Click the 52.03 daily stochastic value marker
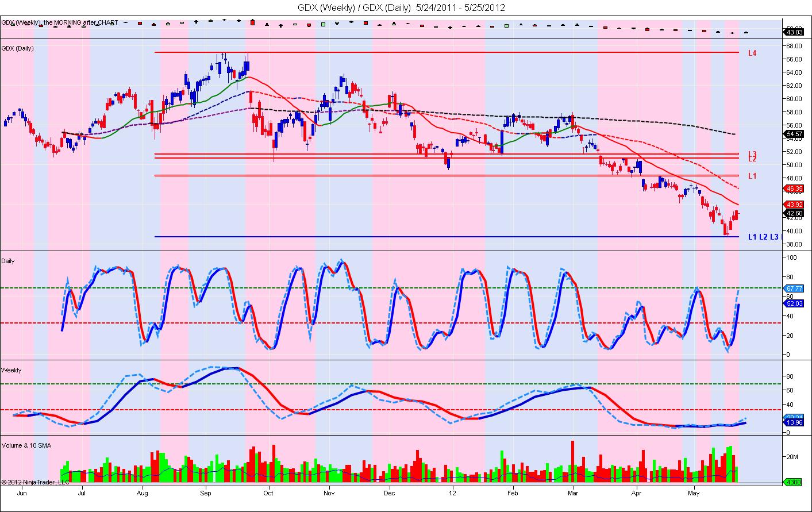This screenshot has height=512, width=812. point(794,303)
